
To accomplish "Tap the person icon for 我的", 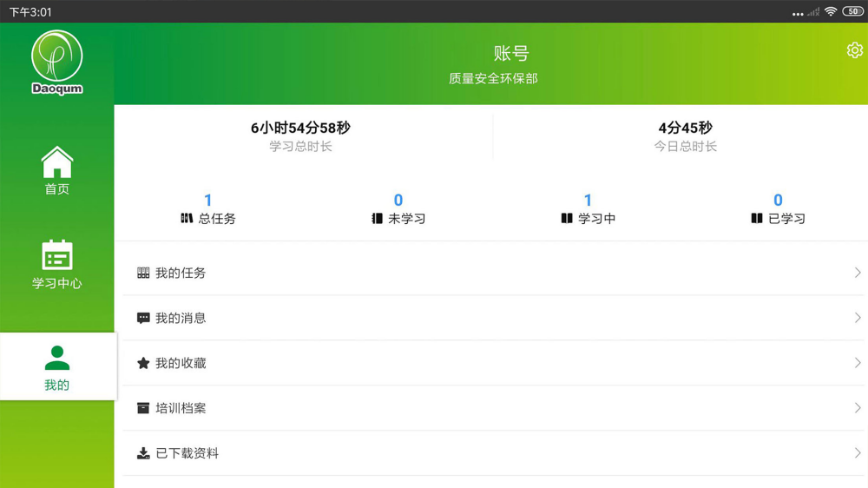I will coord(57,357).
